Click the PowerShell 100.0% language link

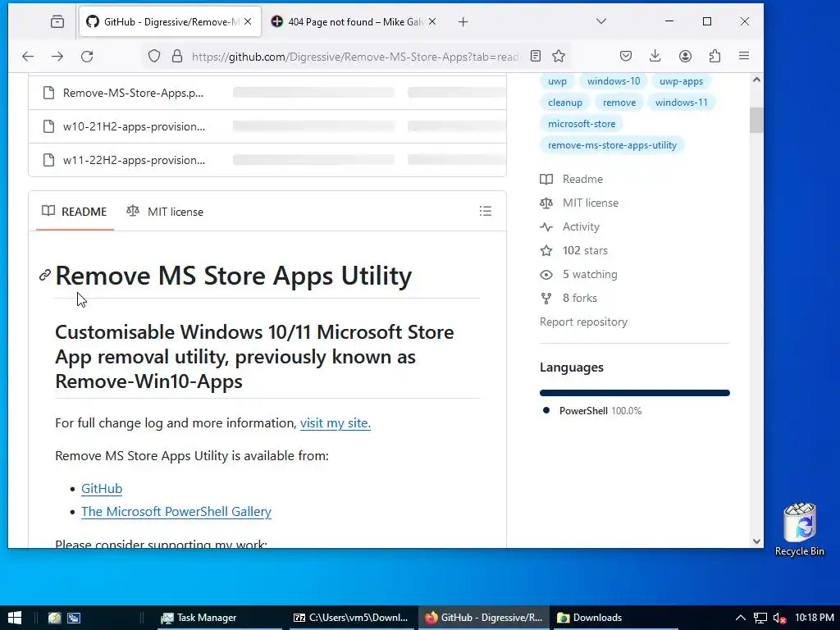click(592, 411)
